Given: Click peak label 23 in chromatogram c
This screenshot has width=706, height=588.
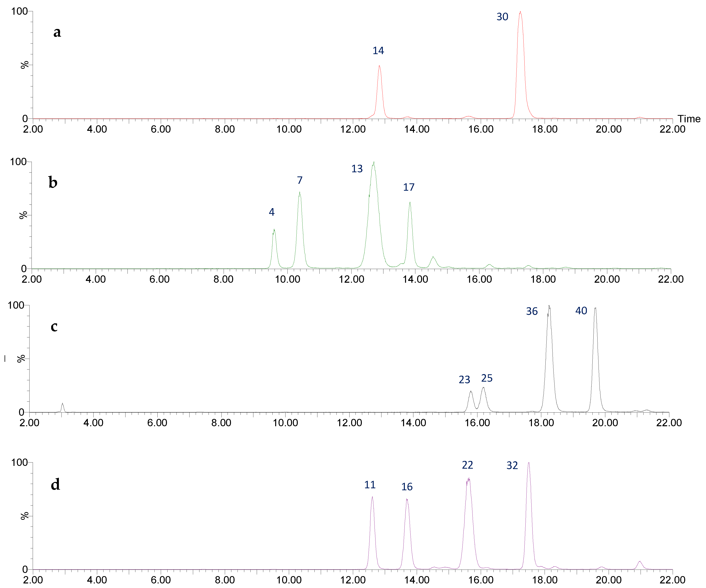Looking at the screenshot, I should click(464, 380).
